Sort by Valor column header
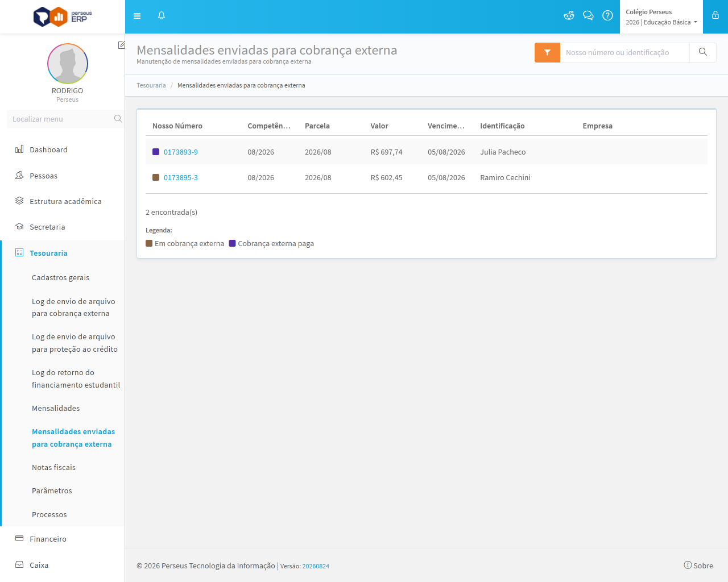The image size is (728, 582). (x=379, y=126)
